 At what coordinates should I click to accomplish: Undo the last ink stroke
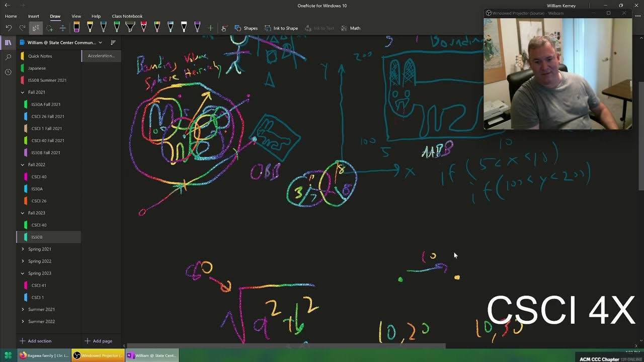tap(9, 28)
